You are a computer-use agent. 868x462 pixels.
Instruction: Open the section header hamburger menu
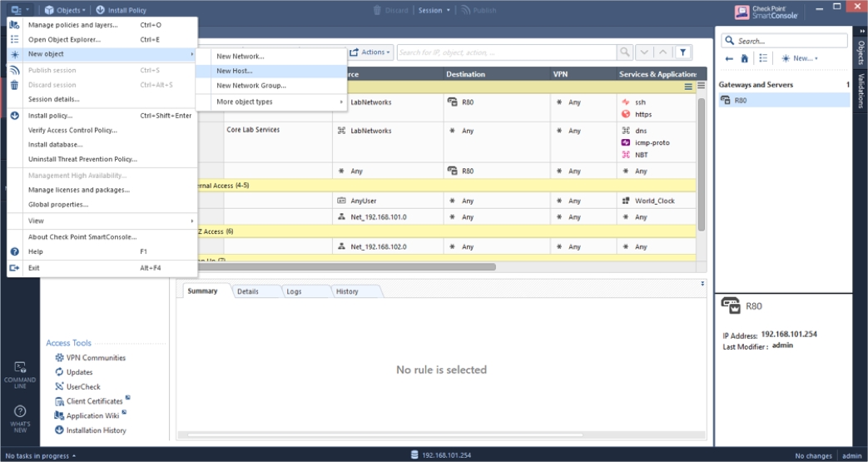click(x=688, y=87)
